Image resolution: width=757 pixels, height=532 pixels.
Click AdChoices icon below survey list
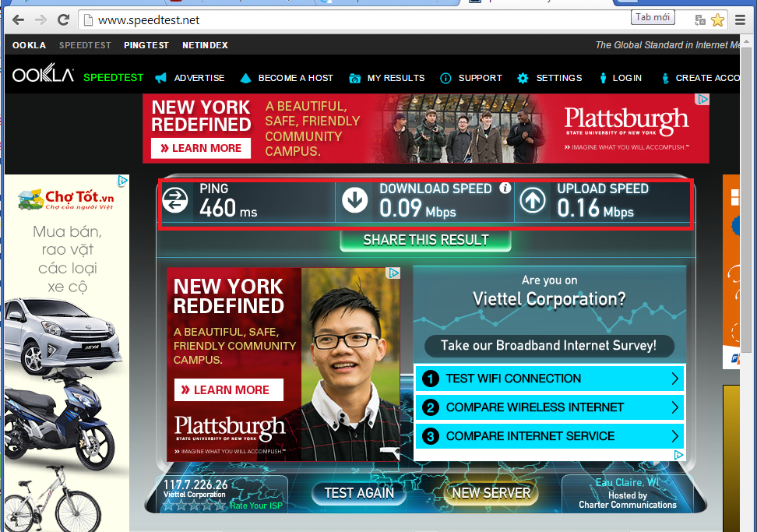678,455
